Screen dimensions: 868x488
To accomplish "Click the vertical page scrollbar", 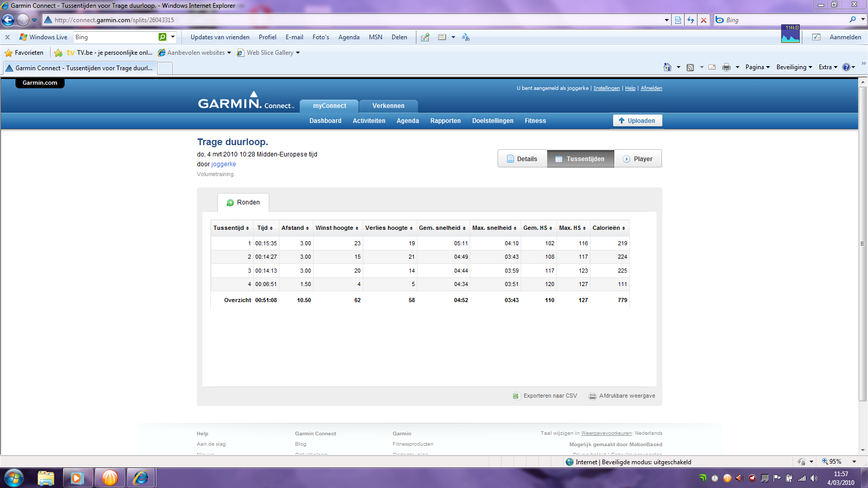I will [862, 243].
